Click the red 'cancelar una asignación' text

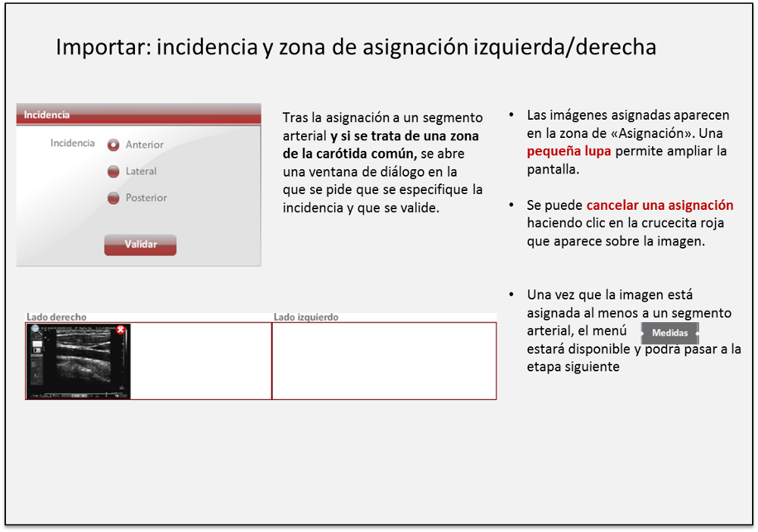tap(659, 205)
